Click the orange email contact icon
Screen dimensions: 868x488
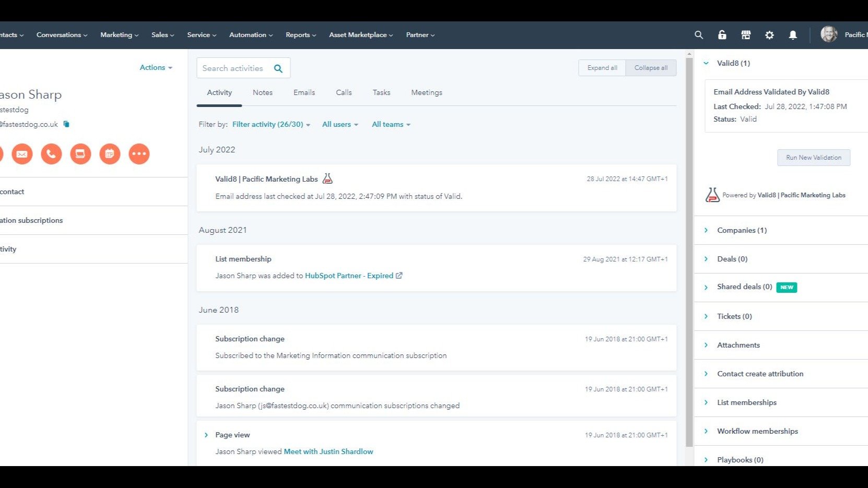[x=22, y=154]
